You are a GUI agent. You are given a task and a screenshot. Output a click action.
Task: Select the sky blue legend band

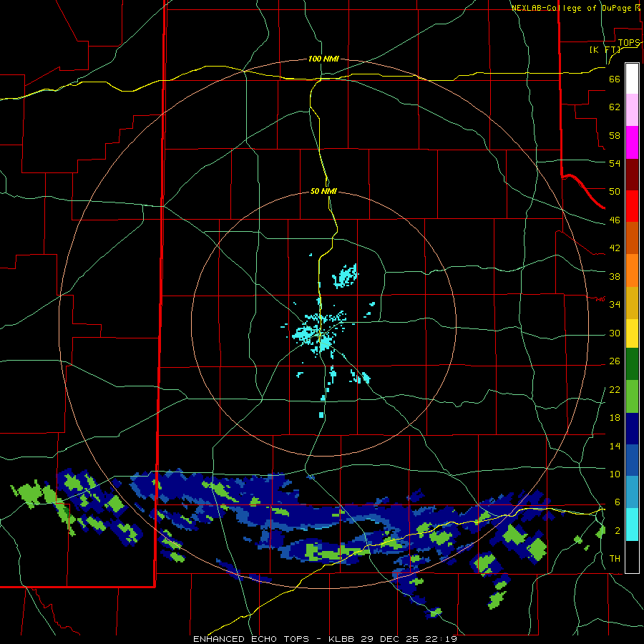632,492
